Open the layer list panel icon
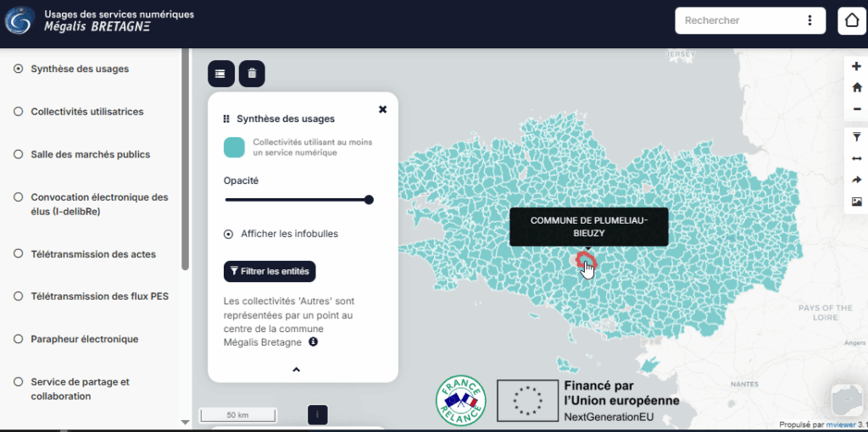Viewport: 868px width, 432px height. click(220, 74)
